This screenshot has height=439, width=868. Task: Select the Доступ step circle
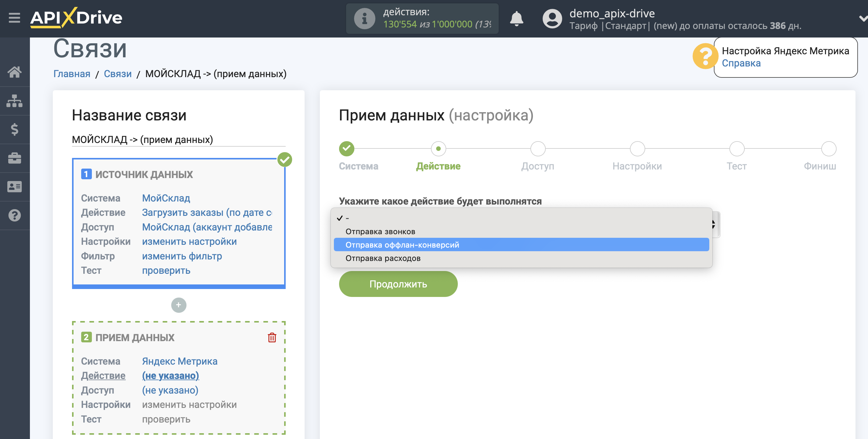click(x=538, y=148)
